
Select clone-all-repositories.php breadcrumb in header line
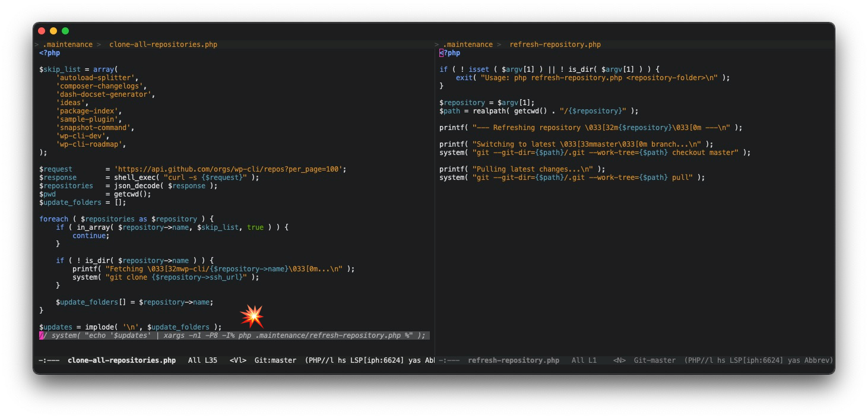pos(163,45)
